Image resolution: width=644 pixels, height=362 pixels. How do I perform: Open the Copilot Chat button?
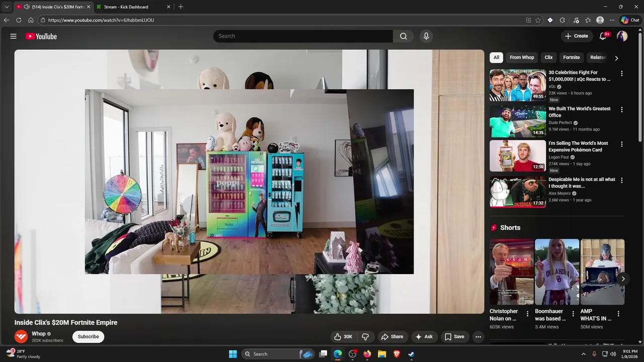point(630,20)
